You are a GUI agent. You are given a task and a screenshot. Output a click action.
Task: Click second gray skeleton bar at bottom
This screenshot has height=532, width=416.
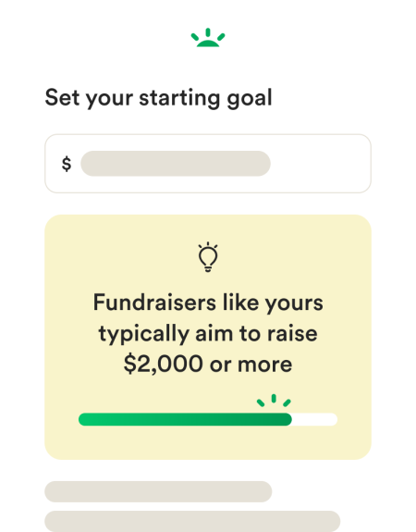coord(192,521)
